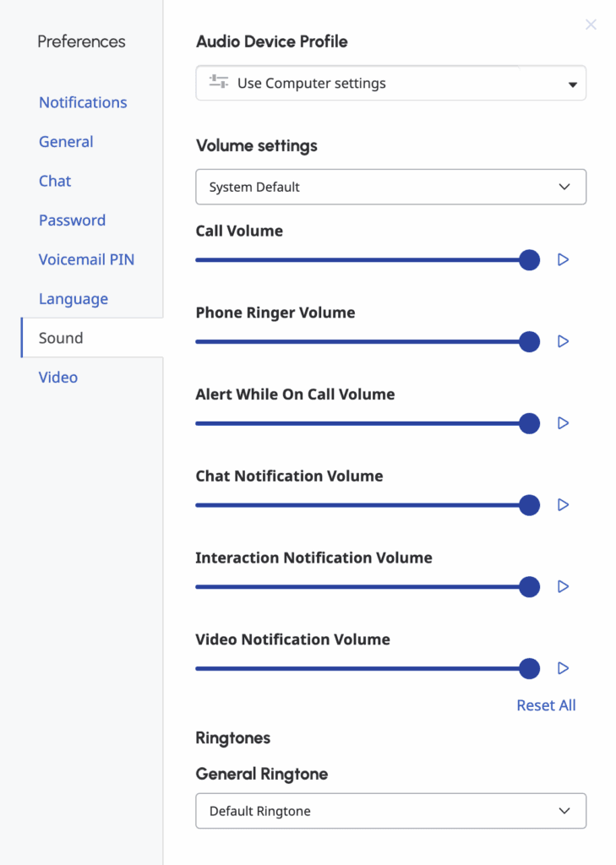Play the Chat Notification Volume preview
Viewport: 616px width, 865px height.
[x=563, y=505]
